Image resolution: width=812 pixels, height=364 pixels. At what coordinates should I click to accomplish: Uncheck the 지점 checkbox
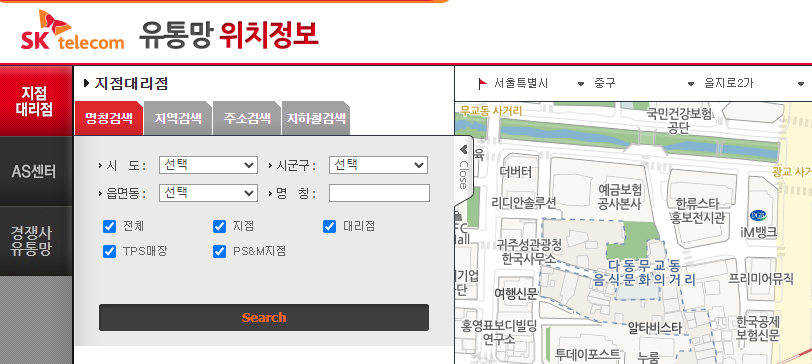click(x=220, y=226)
